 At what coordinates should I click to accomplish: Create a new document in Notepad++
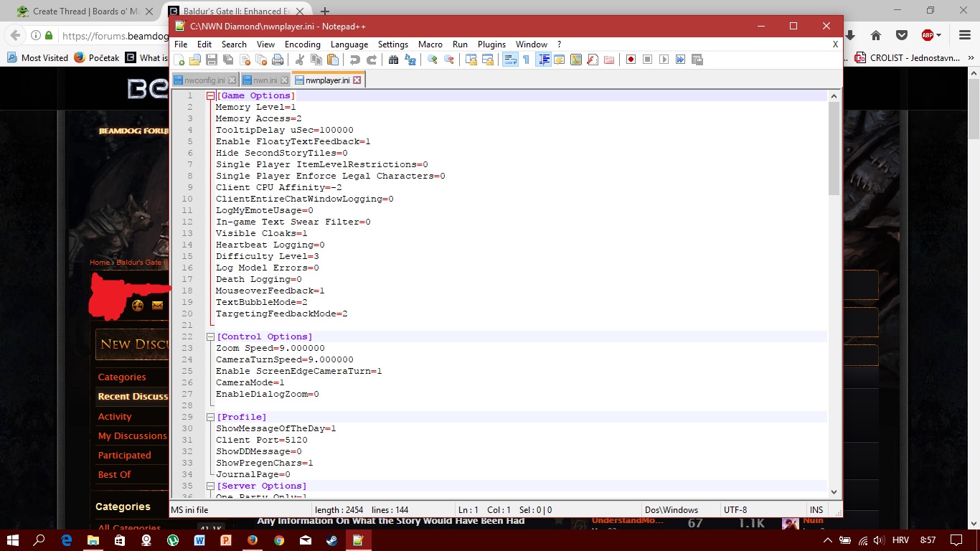point(179,60)
